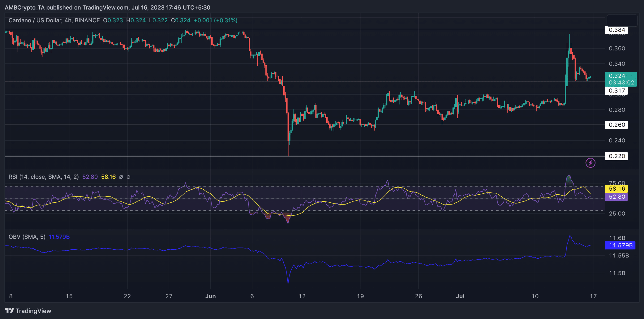Click the close price value C0.324
Screen dimensions: 644x319
(x=181, y=20)
